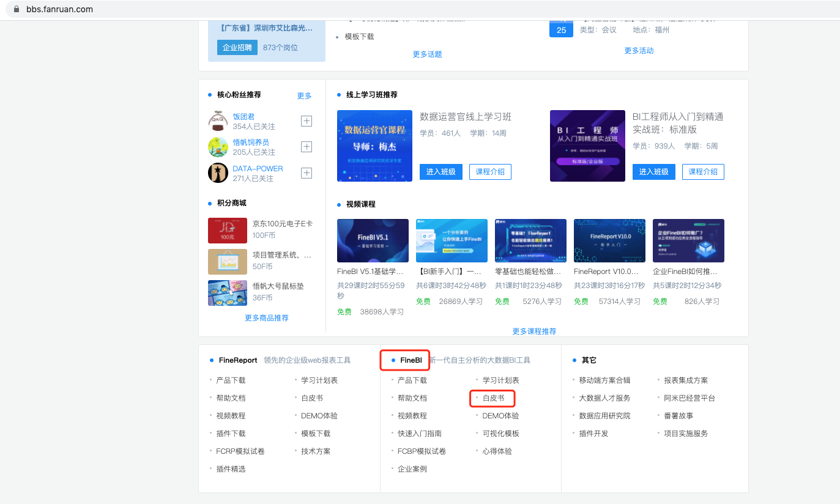The width and height of the screenshot is (840, 504).
Task: View 课程介绍 for 数据运营官线上学习班
Action: pyautogui.click(x=490, y=172)
